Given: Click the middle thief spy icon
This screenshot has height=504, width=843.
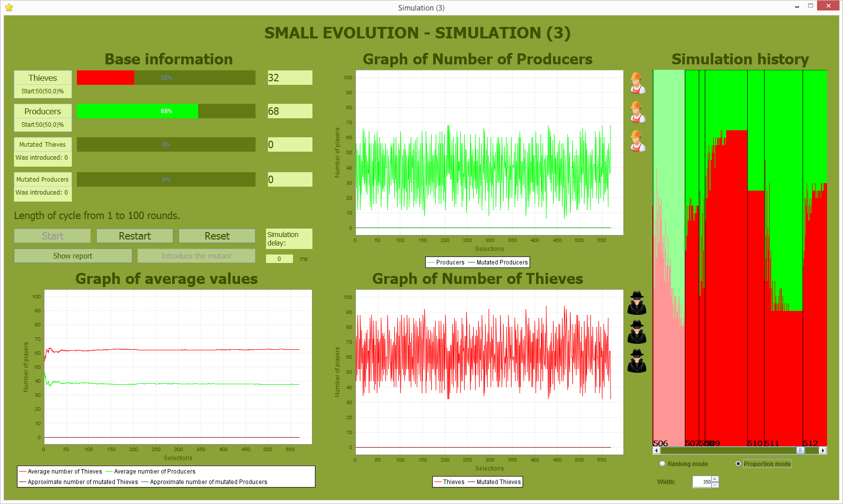Looking at the screenshot, I should [637, 332].
